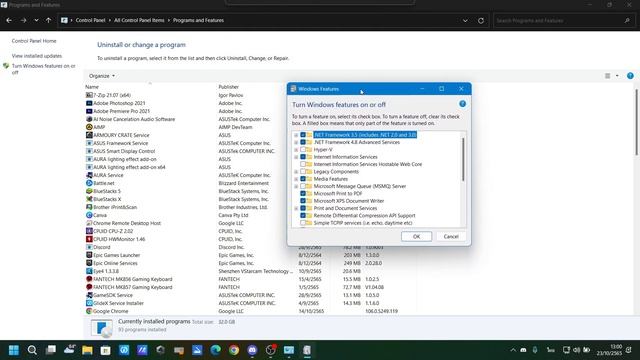
Task: Click the Epic Games Launcher icon
Action: (x=89, y=255)
